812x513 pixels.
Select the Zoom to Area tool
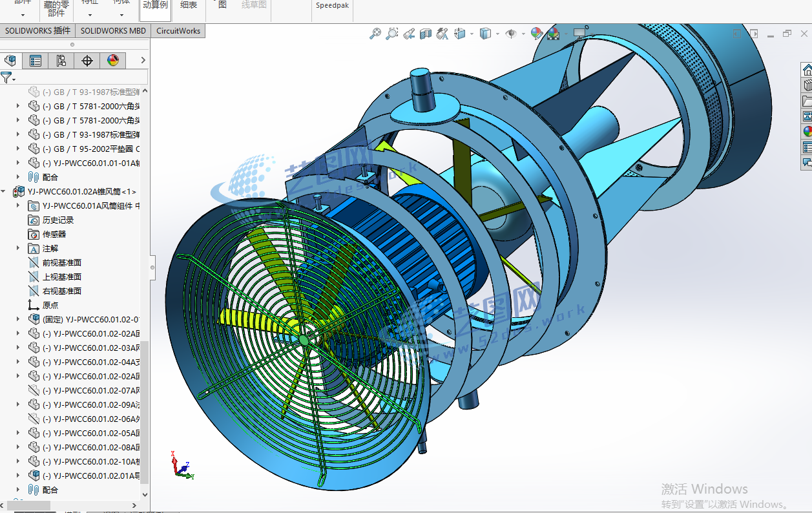tap(392, 34)
